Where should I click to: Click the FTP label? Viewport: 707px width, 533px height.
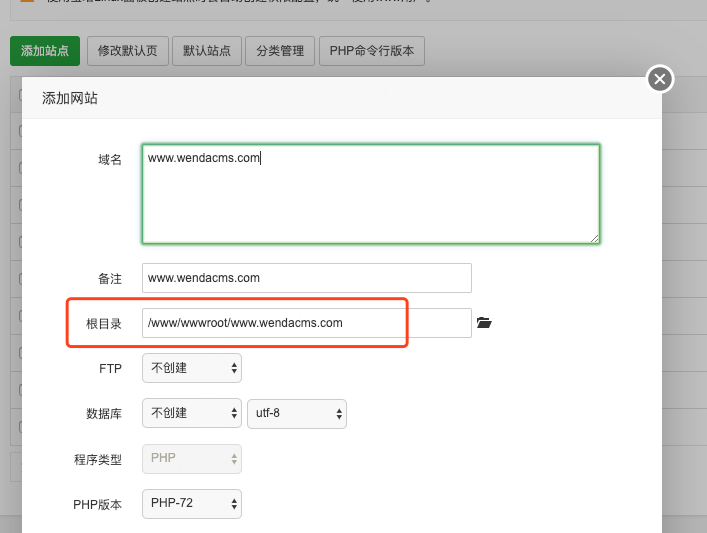tap(110, 368)
